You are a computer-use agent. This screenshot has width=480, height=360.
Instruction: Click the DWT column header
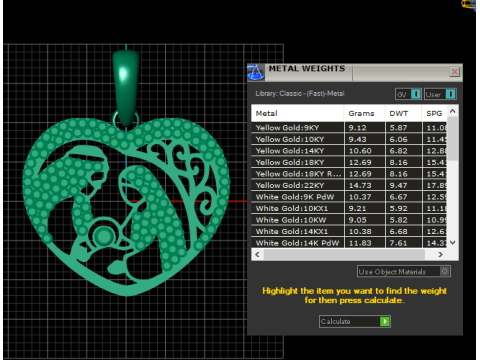[403, 113]
